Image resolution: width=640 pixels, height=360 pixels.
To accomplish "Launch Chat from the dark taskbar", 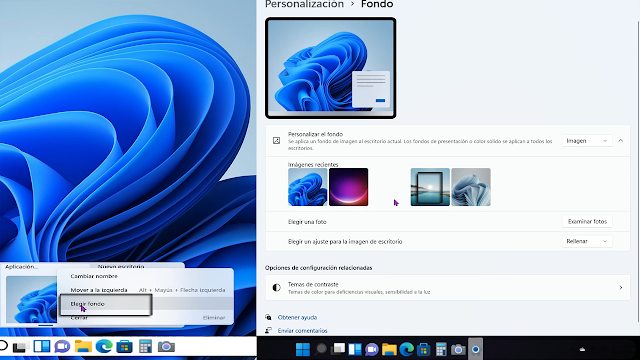I will [372, 349].
